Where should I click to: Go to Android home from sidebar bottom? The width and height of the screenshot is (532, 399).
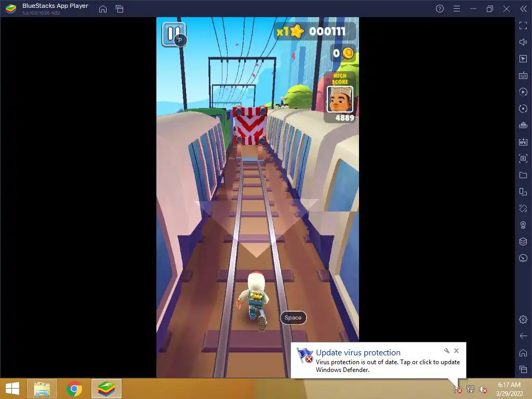click(x=523, y=353)
